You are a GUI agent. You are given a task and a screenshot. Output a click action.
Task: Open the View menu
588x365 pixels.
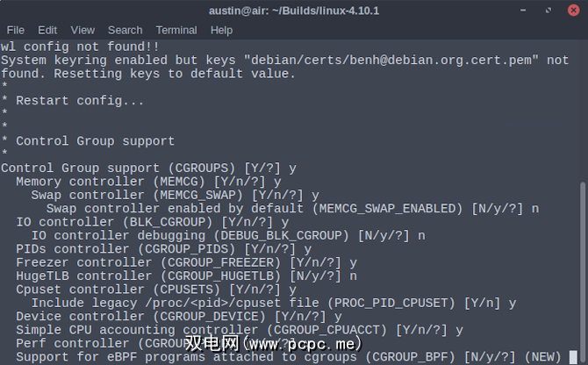point(82,30)
